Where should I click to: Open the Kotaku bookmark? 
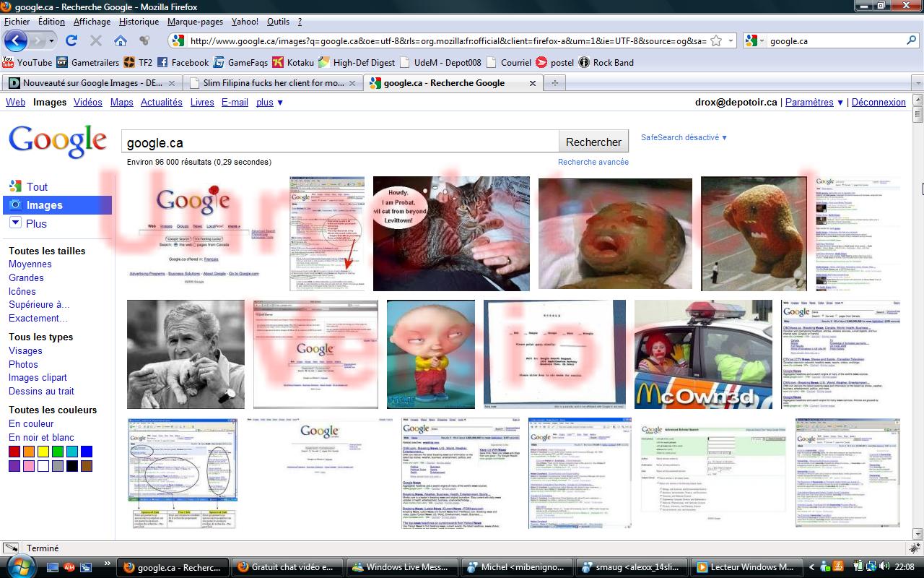(293, 62)
